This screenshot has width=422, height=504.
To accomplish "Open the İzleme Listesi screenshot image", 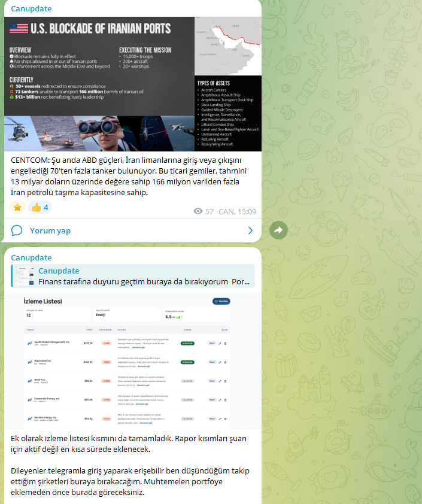I will [133, 362].
